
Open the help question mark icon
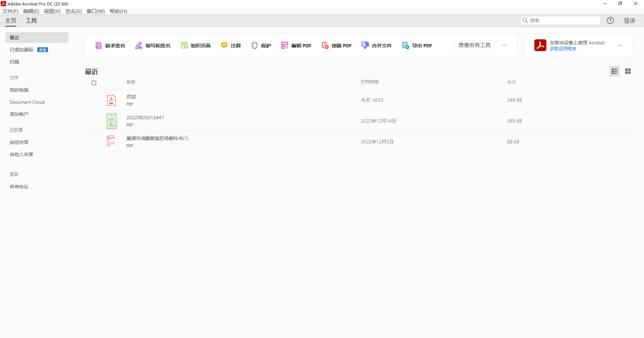click(x=610, y=21)
